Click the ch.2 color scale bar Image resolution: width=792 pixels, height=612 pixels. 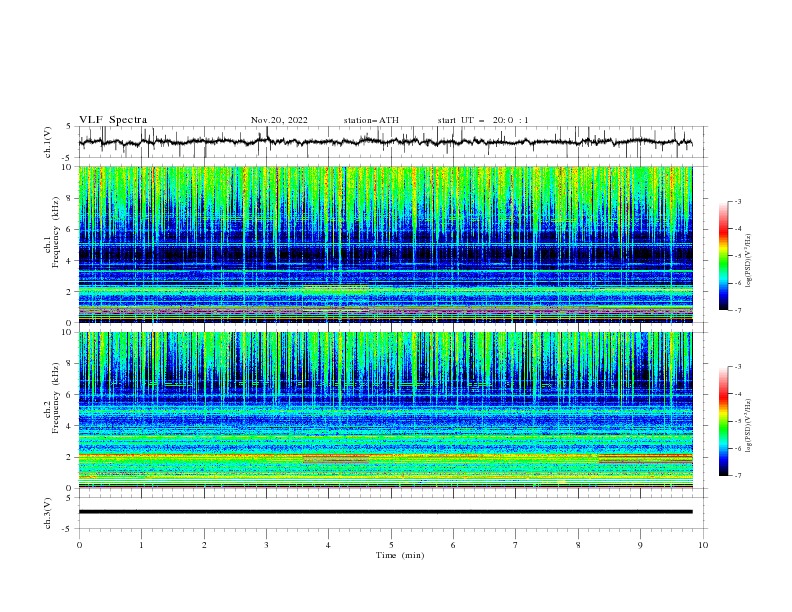pyautogui.click(x=723, y=421)
